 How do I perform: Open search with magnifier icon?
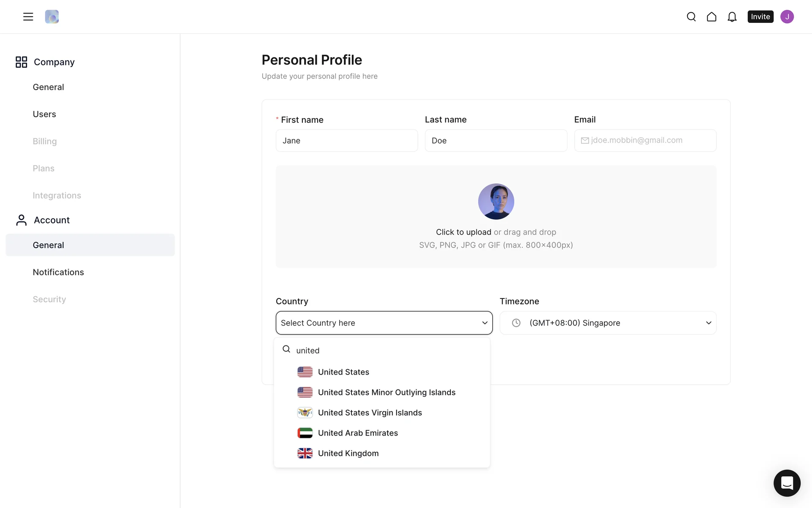[x=691, y=17]
